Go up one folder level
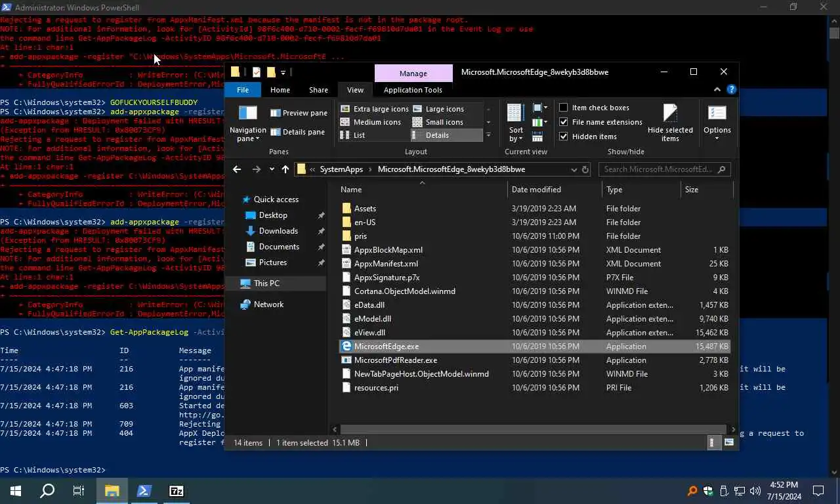 pos(285,169)
